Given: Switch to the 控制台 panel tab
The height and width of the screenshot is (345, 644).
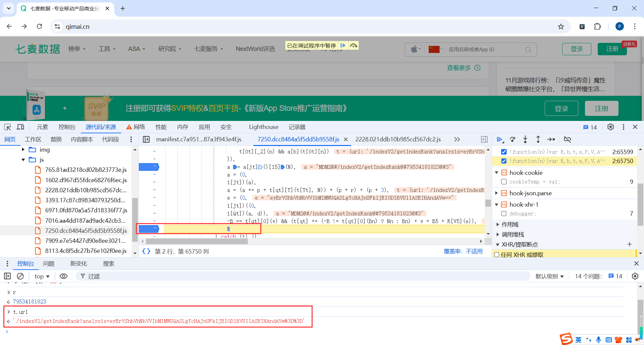Looking at the screenshot, I should (x=67, y=127).
